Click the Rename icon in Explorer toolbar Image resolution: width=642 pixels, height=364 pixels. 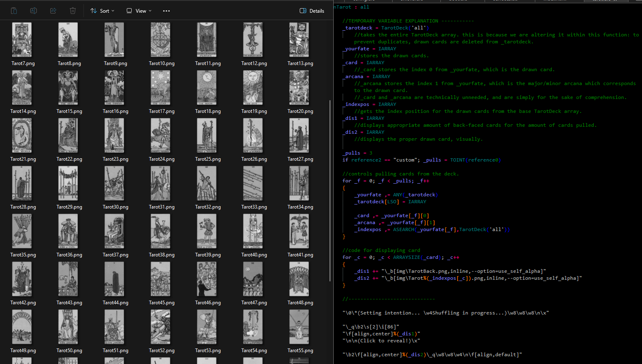coord(34,11)
